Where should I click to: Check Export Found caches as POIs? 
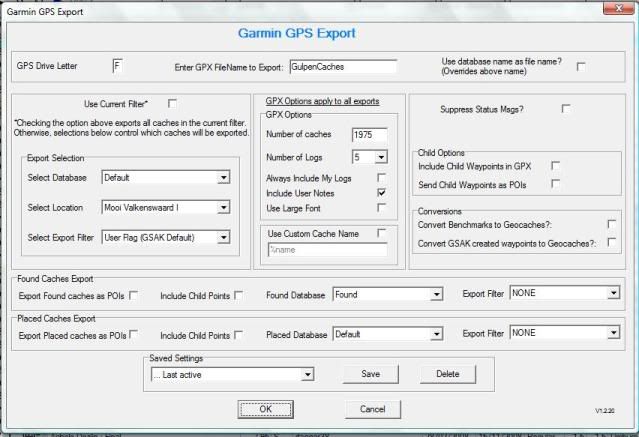[133, 294]
